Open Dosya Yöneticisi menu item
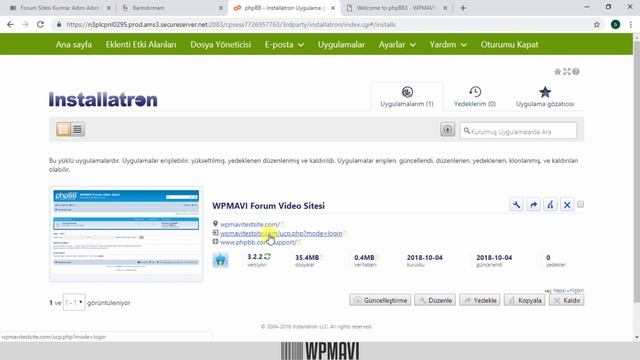The image size is (640, 360). coord(220,44)
